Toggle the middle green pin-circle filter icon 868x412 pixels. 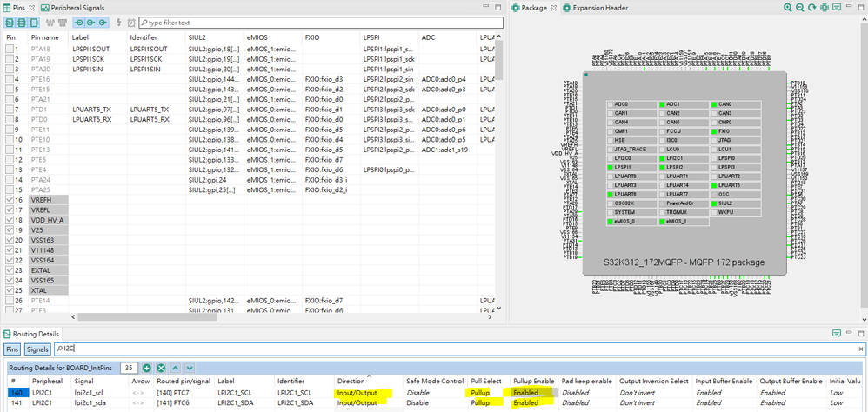(x=90, y=23)
